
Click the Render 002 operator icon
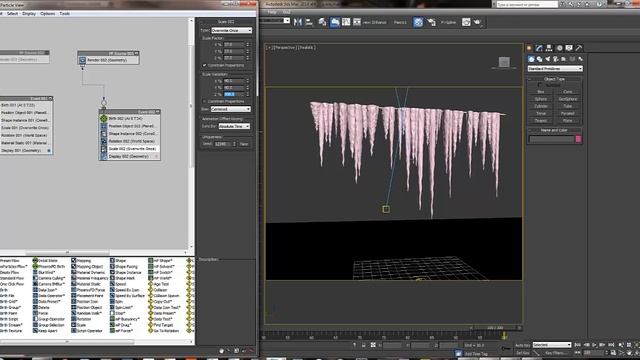click(82, 60)
